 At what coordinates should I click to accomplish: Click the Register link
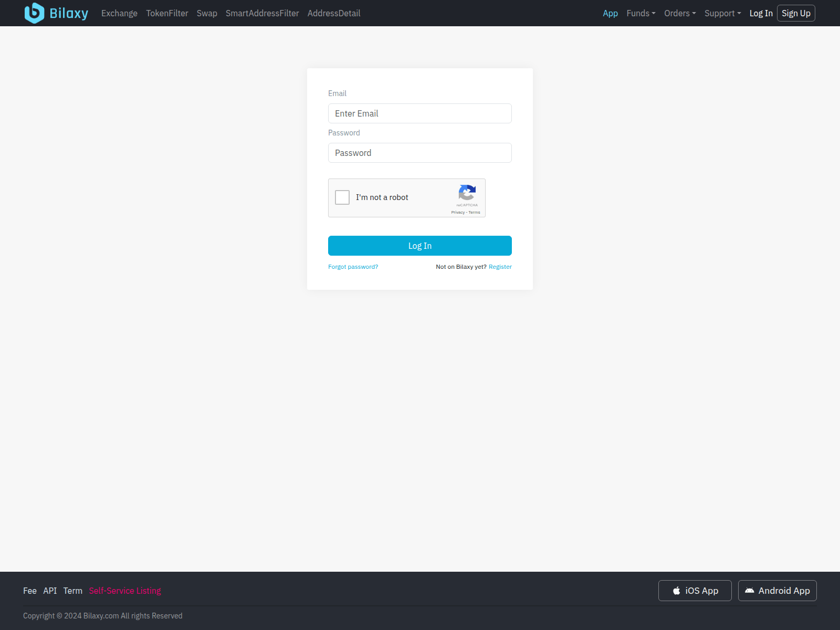click(500, 267)
